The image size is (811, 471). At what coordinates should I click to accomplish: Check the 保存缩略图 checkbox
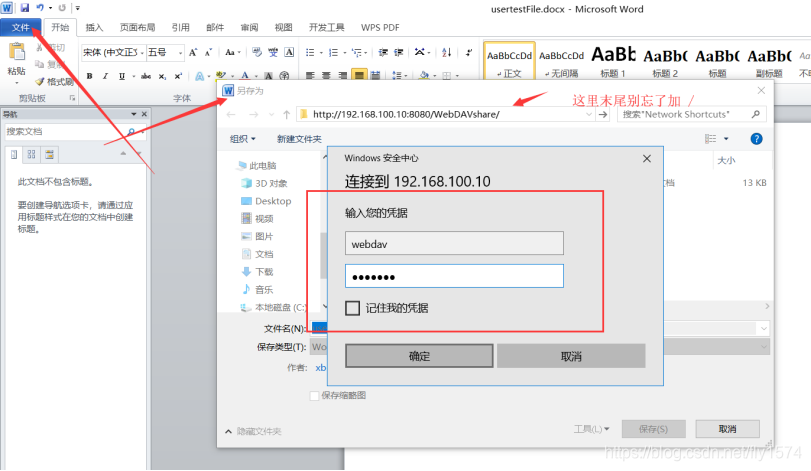click(x=314, y=396)
